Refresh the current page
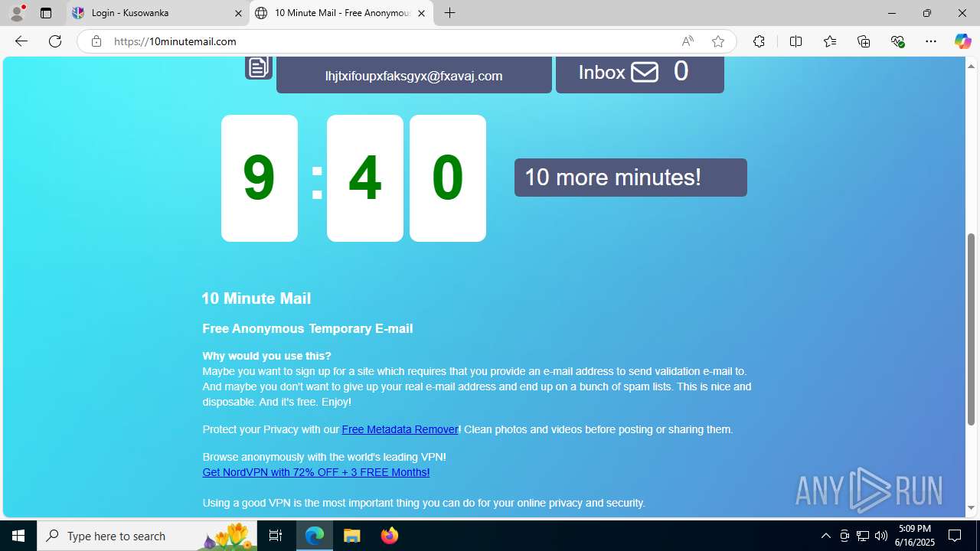This screenshot has height=551, width=980. click(x=55, y=41)
